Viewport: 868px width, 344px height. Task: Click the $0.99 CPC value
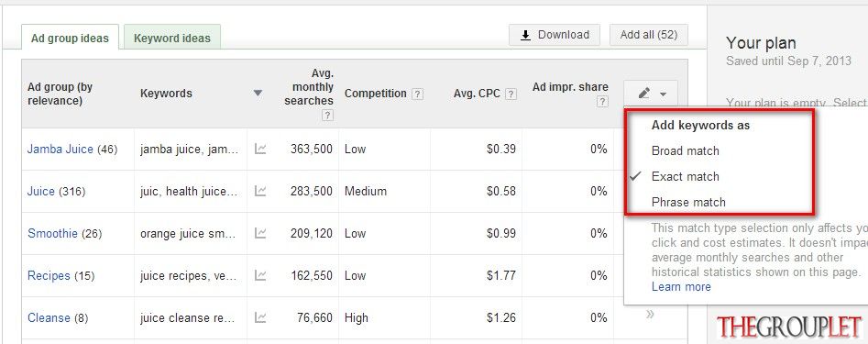pyautogui.click(x=501, y=233)
